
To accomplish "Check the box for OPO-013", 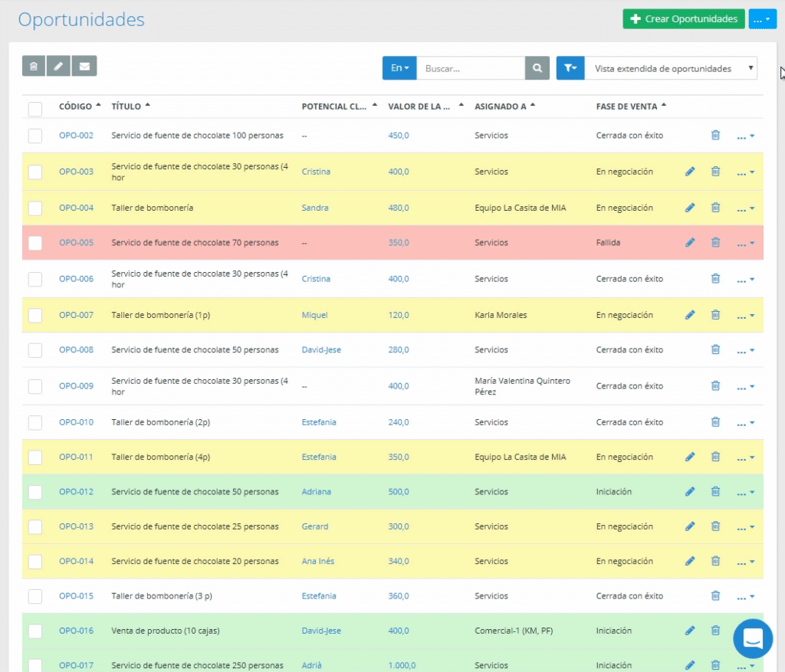I will [35, 527].
